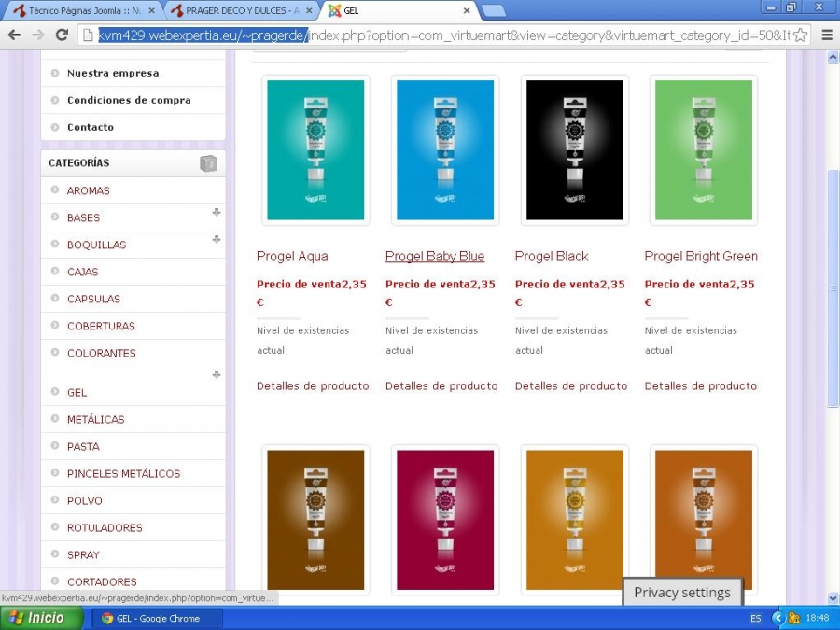840x630 pixels.
Task: Click the Progel Aqua product image
Action: coord(315,150)
